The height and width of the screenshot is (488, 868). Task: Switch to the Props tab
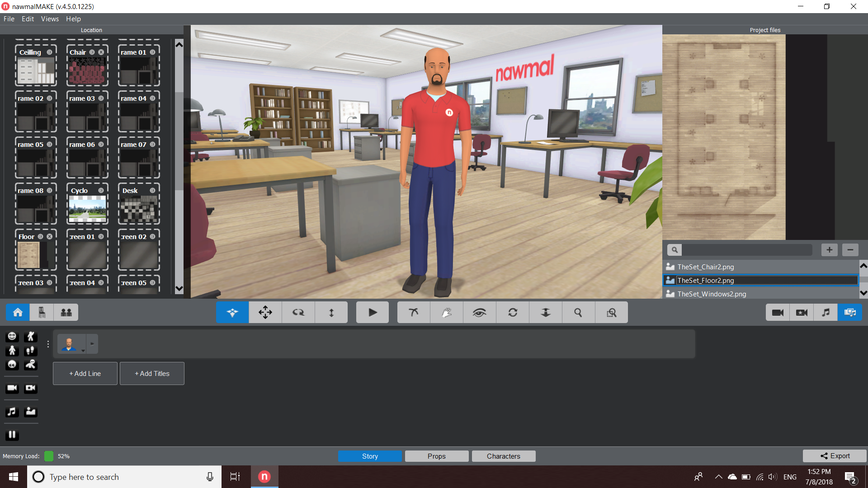[437, 456]
